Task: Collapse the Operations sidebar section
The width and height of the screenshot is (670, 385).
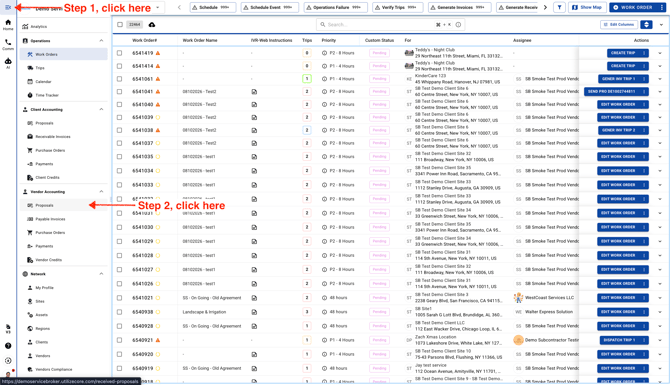Action: click(101, 41)
